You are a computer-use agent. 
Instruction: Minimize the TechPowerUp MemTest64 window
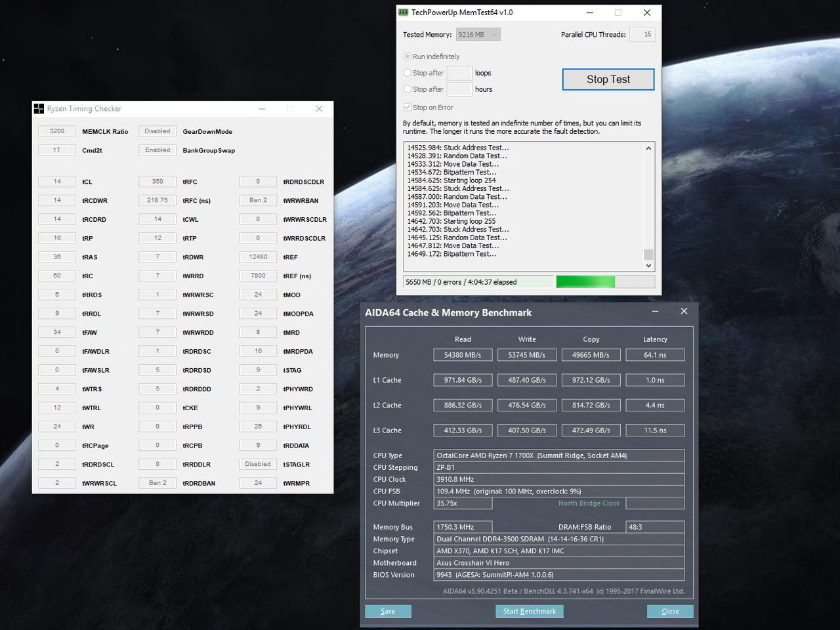click(589, 12)
